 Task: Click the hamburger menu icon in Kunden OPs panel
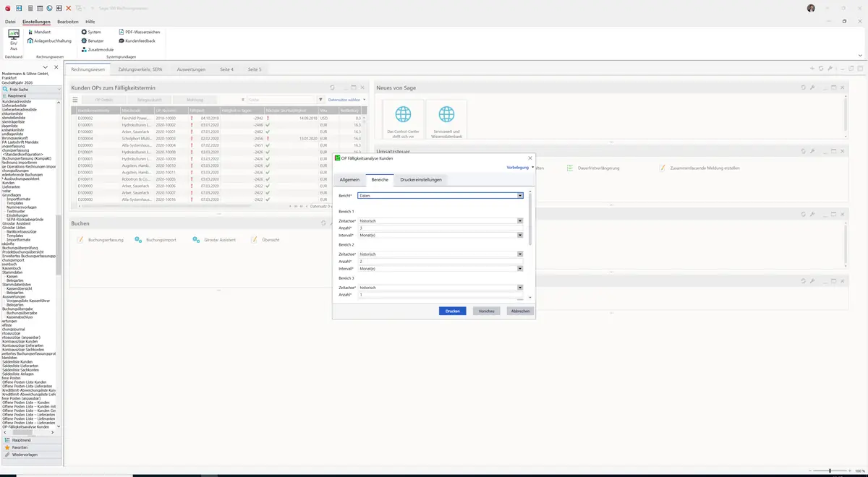click(x=75, y=100)
